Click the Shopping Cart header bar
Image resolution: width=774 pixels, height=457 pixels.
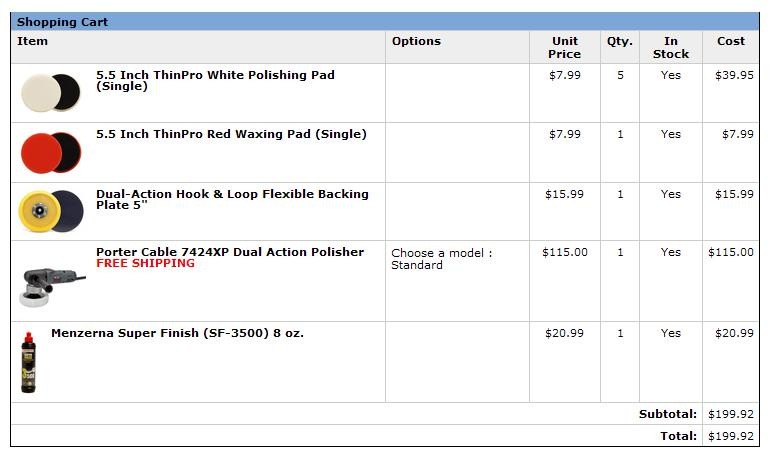tap(385, 22)
